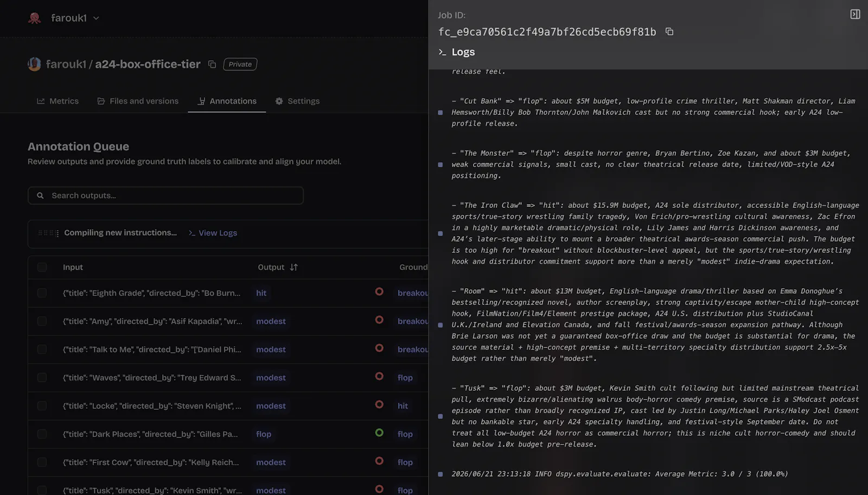Click the search magnifier icon

[40, 195]
